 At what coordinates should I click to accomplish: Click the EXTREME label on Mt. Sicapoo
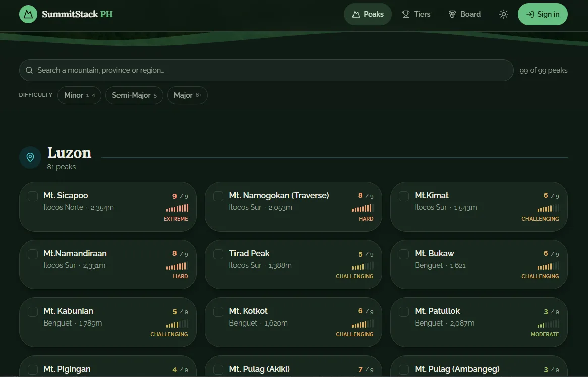pyautogui.click(x=176, y=219)
